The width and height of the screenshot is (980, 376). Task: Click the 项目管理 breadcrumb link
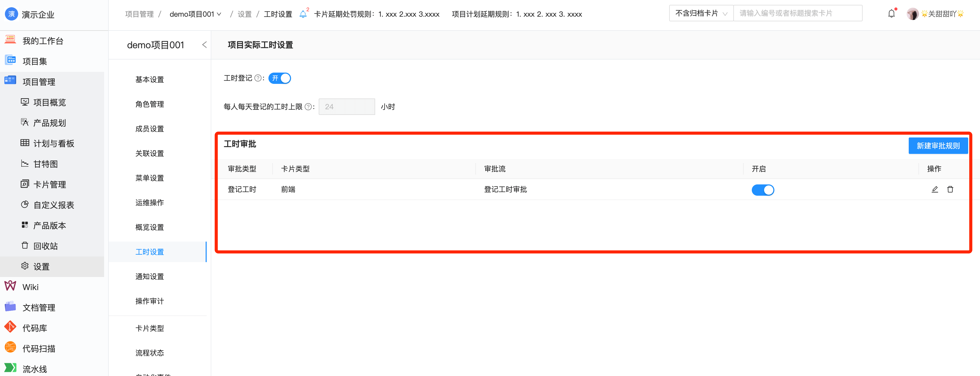pyautogui.click(x=139, y=14)
